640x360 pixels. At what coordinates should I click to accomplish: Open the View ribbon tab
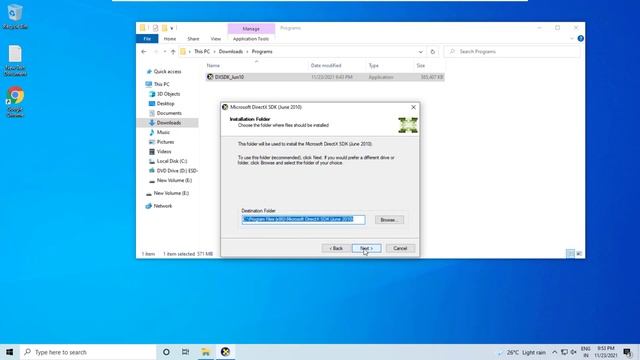tap(216, 39)
